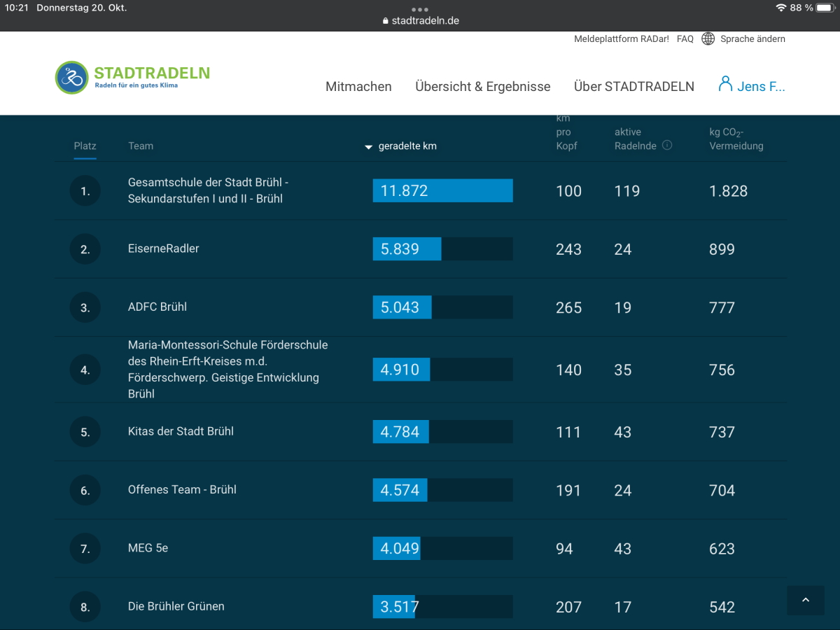This screenshot has width=840, height=630.
Task: Click aktive Radelnde value 35
Action: pyautogui.click(x=623, y=370)
